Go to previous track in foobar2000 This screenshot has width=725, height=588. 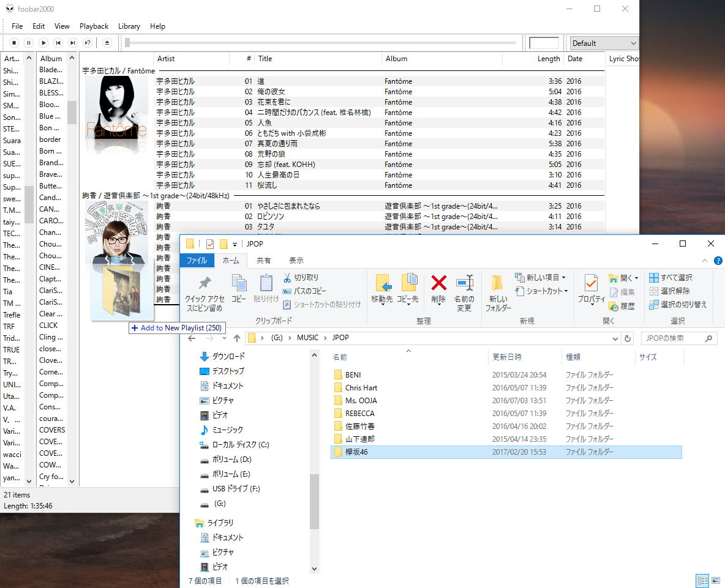point(58,43)
